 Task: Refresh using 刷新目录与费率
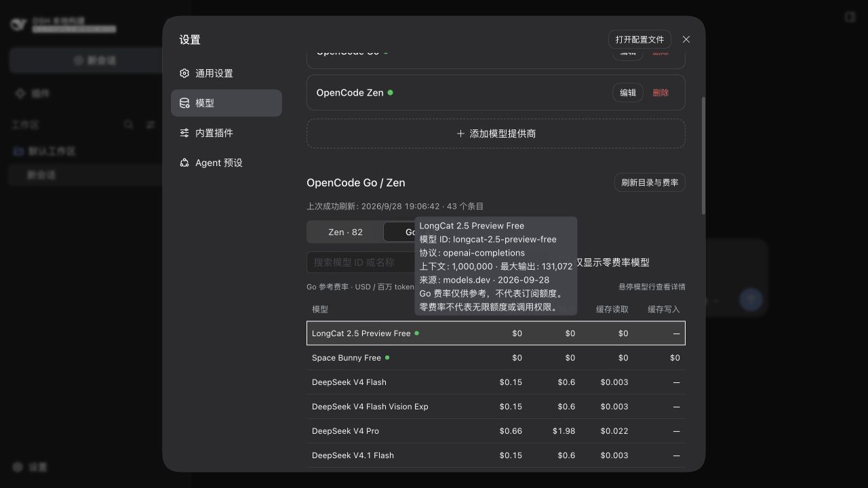pos(650,182)
